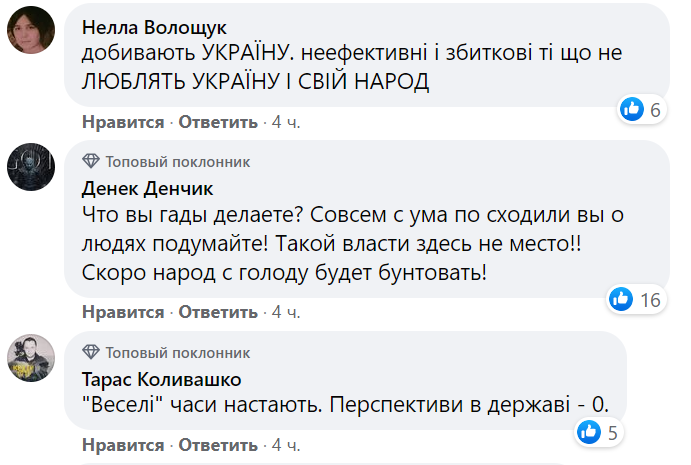Click the diamond top fan badge above Денек Денчик

point(91,161)
